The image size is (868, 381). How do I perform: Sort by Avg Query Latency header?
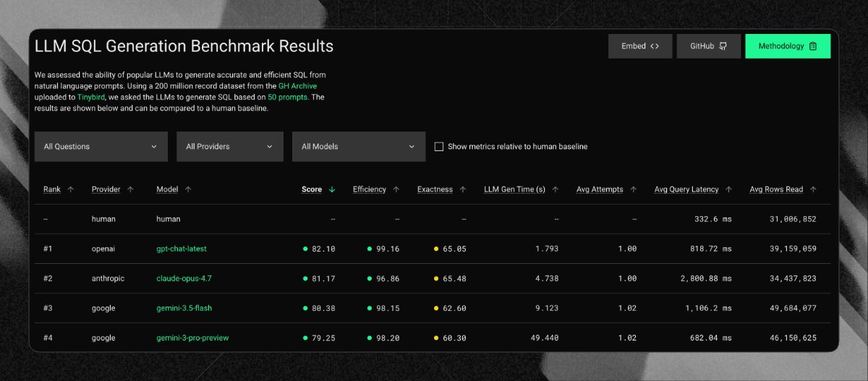click(x=686, y=189)
